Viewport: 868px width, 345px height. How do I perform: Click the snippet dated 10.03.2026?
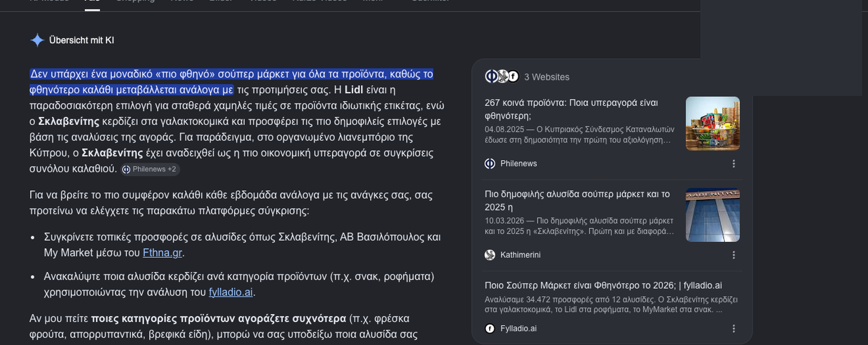point(579,226)
